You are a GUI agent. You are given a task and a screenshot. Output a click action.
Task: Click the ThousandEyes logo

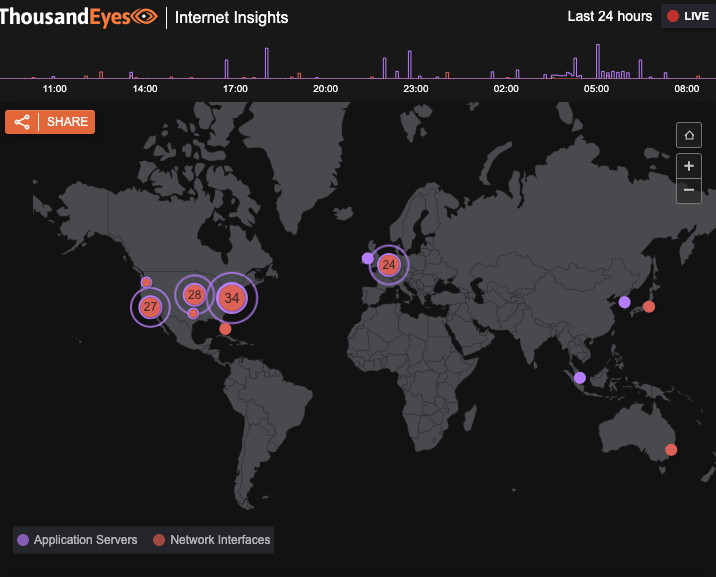79,17
